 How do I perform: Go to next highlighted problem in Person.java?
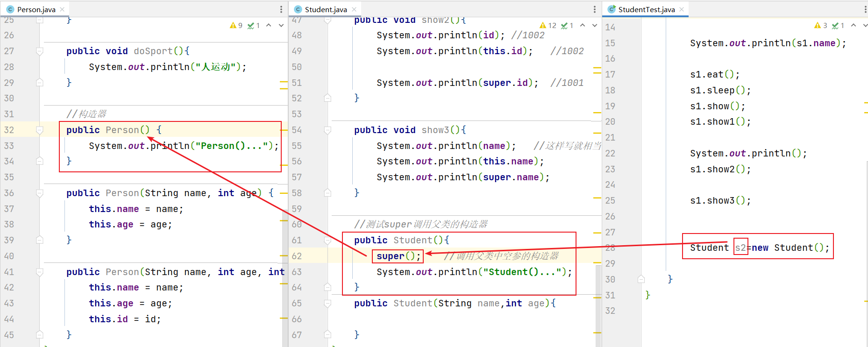coord(281,25)
